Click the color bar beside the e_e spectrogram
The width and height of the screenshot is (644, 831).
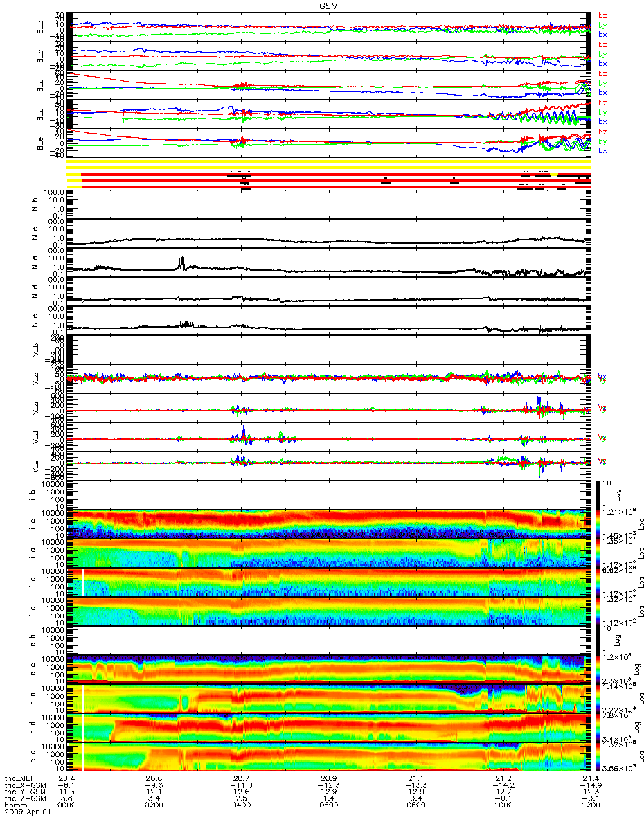(600, 757)
